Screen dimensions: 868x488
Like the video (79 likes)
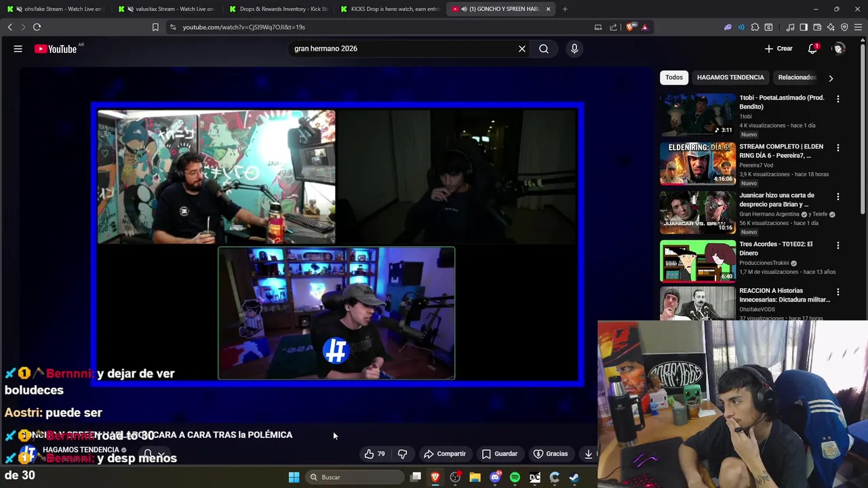[x=374, y=454]
